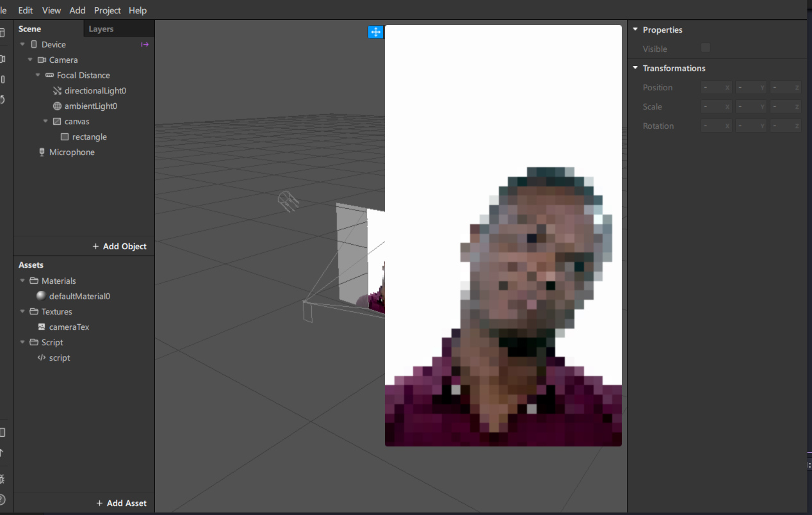This screenshot has width=812, height=515.
Task: Click the canvas icon in Scene tree
Action: [57, 122]
